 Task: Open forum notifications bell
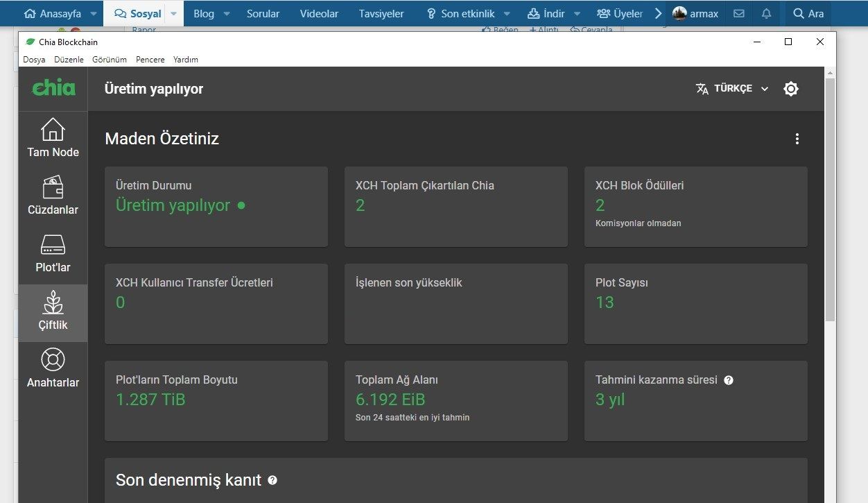tap(766, 13)
